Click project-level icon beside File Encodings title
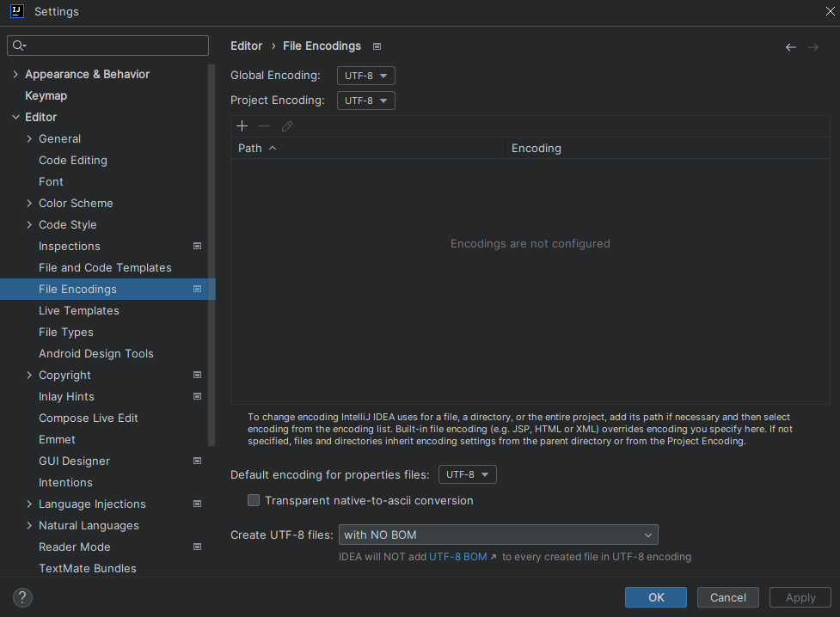 pyautogui.click(x=377, y=46)
